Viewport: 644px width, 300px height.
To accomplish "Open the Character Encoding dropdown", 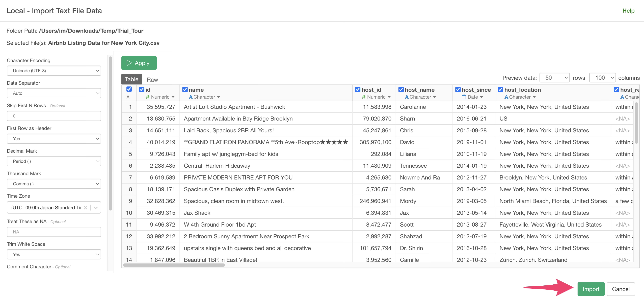I will click(x=54, y=71).
